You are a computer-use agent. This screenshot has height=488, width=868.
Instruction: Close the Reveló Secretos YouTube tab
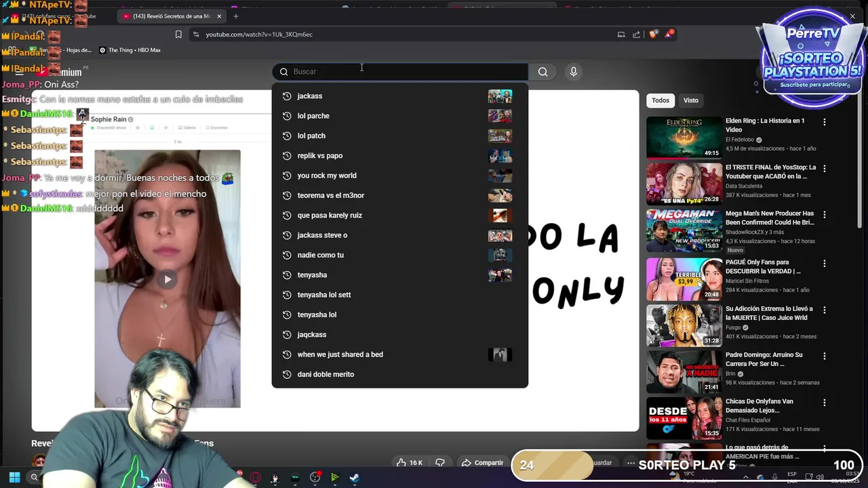[x=219, y=16]
